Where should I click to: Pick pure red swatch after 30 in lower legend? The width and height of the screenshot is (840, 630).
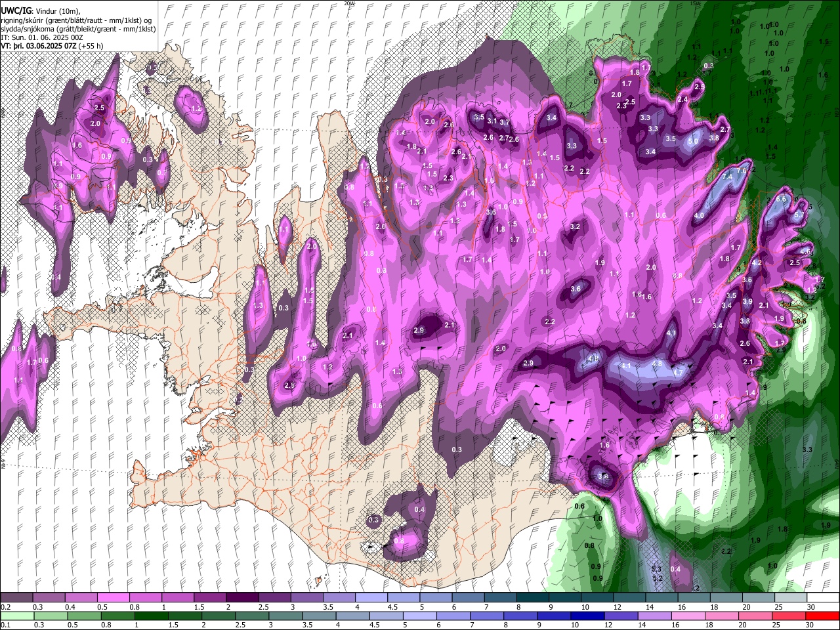pos(823,616)
